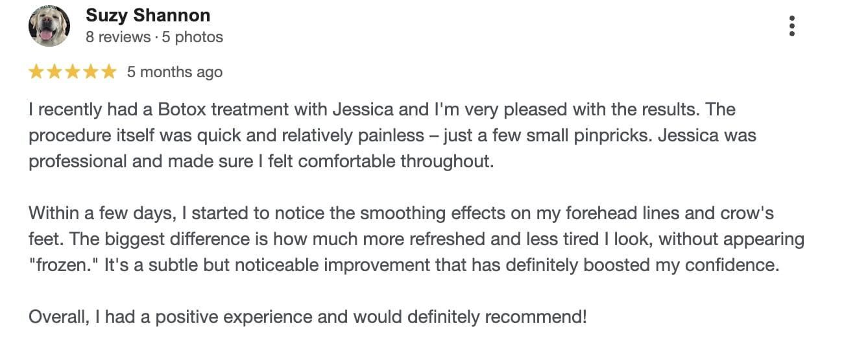Click the "5 months ago" timestamp

tap(175, 72)
